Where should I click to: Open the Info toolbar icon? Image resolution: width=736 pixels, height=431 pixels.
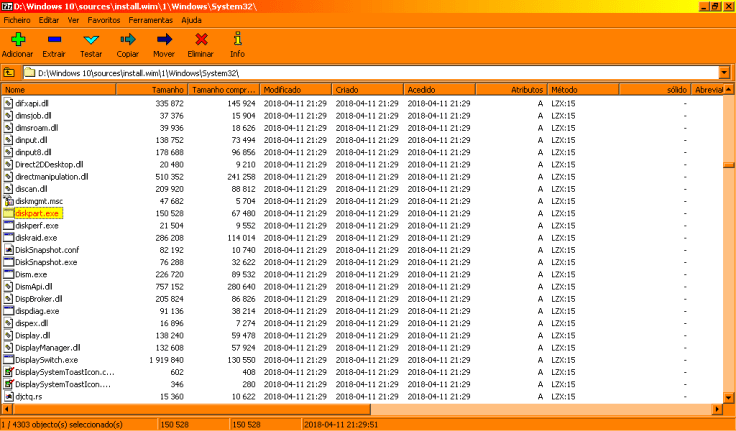click(237, 39)
